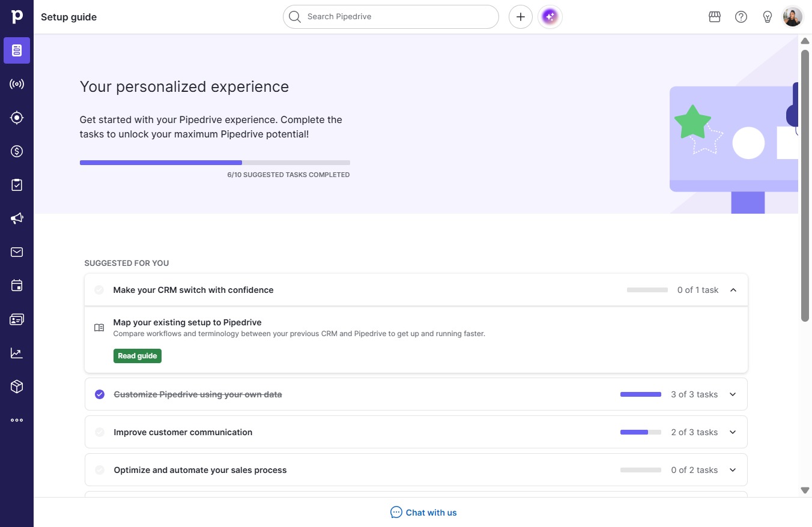Click the Setup guide page title
812x527 pixels.
point(68,17)
